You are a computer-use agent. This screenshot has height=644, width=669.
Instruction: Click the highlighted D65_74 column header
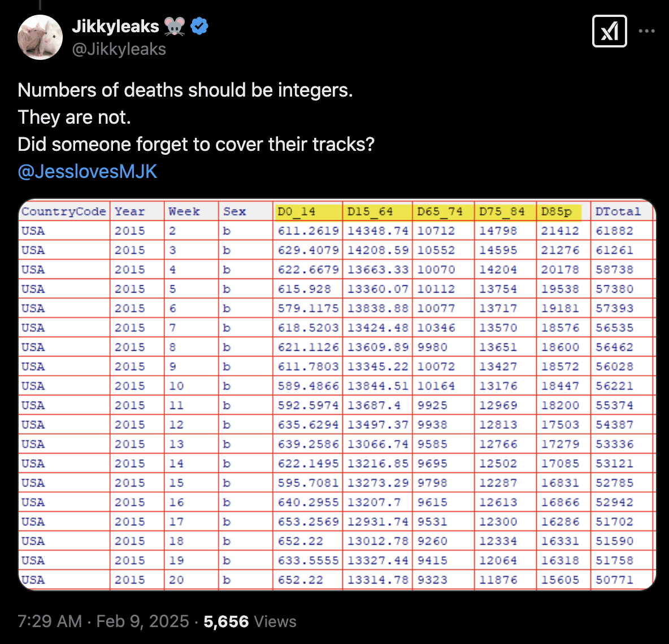click(440, 211)
